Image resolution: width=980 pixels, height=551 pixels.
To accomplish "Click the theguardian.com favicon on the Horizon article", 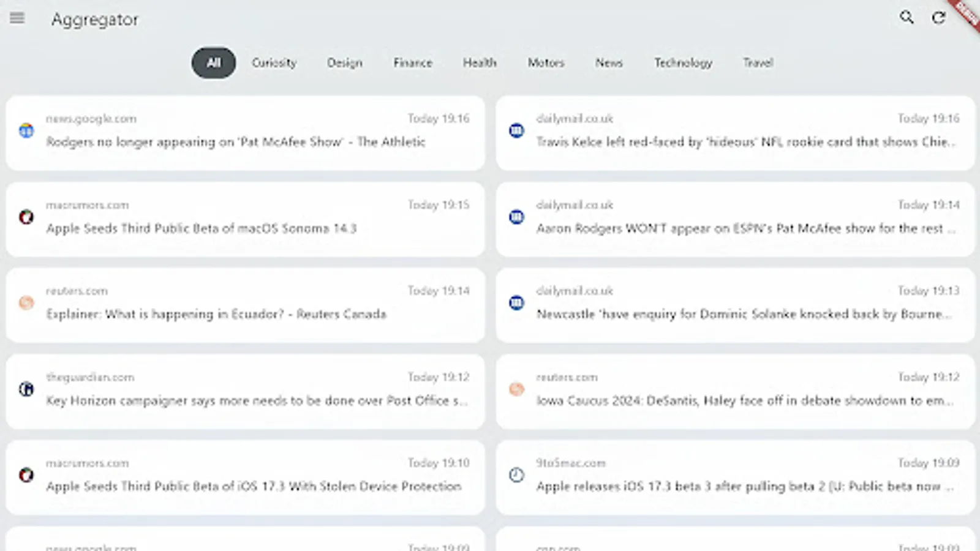I will point(26,389).
